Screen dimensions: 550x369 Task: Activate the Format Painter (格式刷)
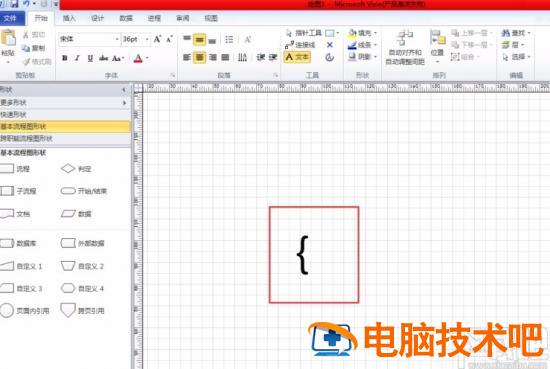(x=37, y=62)
